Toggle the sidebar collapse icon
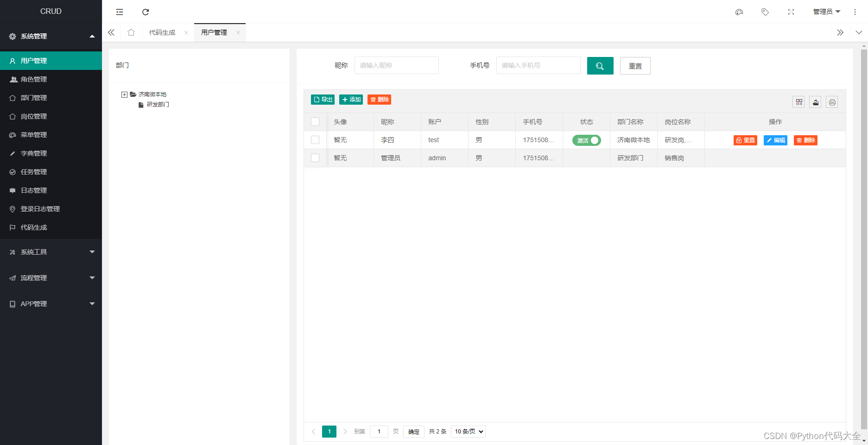 [120, 12]
